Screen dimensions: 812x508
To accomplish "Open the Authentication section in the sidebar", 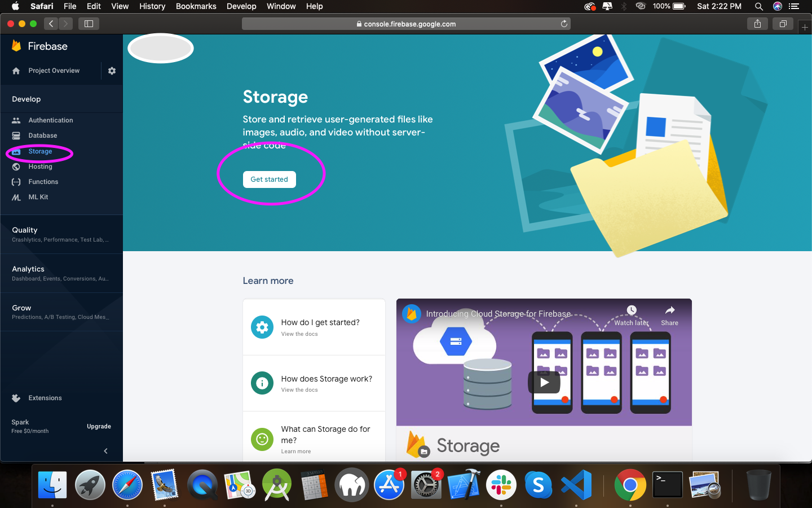I will tap(50, 120).
